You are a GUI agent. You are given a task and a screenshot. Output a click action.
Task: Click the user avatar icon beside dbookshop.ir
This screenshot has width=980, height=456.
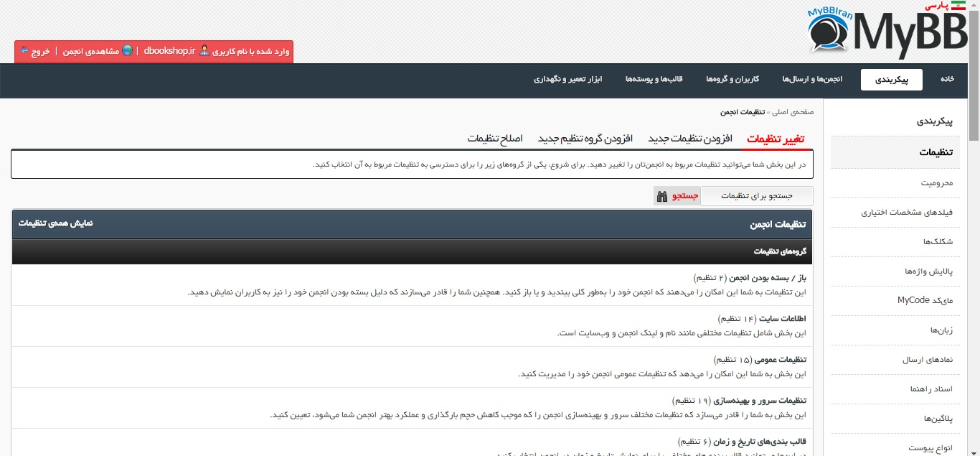[204, 51]
